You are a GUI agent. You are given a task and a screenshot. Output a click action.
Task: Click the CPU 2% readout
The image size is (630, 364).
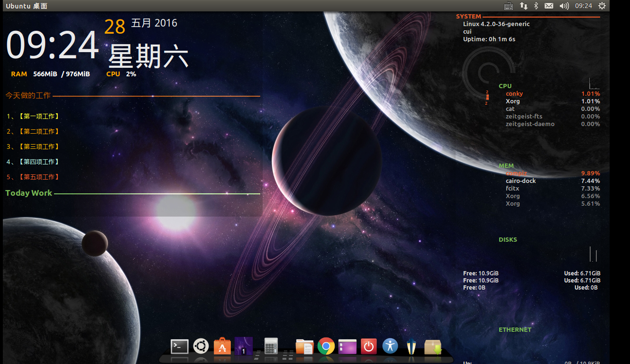(121, 74)
